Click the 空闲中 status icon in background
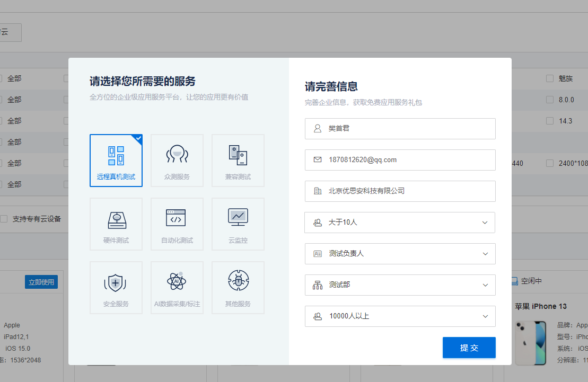 pyautogui.click(x=515, y=281)
